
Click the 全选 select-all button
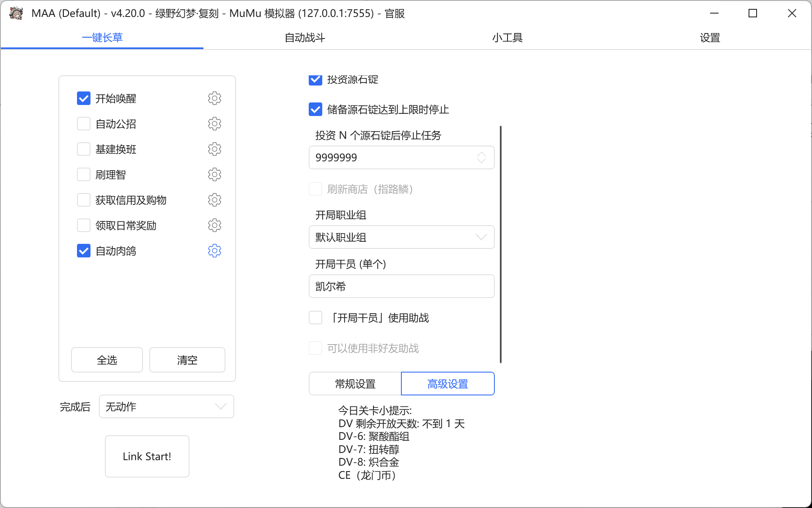pyautogui.click(x=107, y=360)
